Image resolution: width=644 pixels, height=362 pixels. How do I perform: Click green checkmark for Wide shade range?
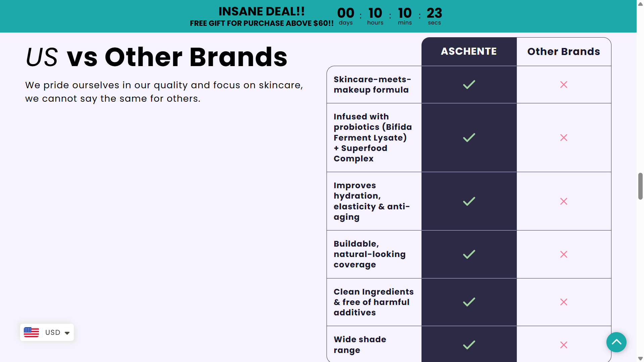click(x=469, y=345)
